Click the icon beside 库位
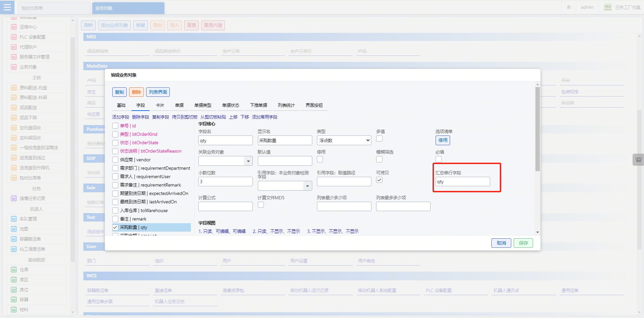Image resolution: width=644 pixels, height=318 pixels. click(x=14, y=290)
